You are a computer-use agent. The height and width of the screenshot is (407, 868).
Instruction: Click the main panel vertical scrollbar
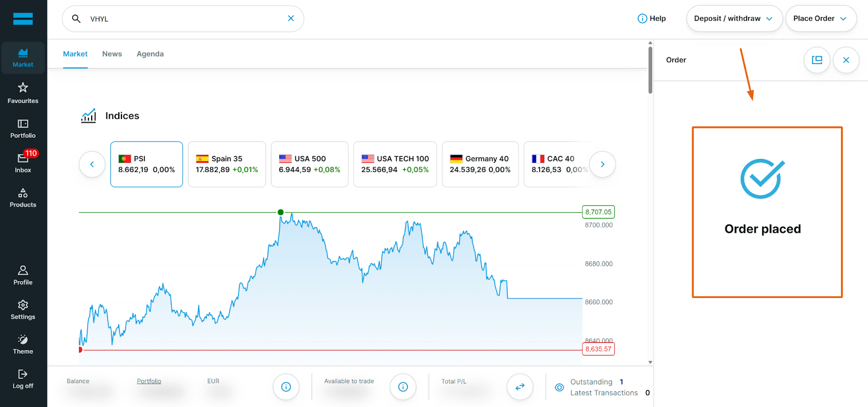[650, 71]
